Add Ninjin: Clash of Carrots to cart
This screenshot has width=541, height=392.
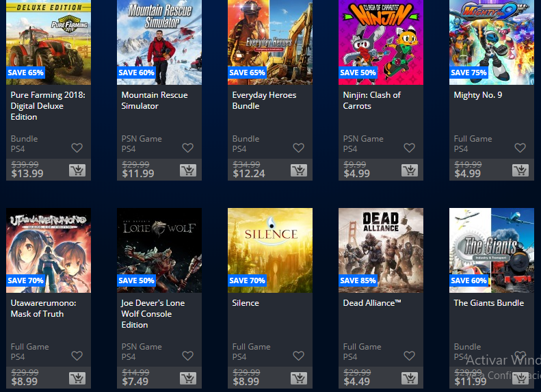[410, 170]
